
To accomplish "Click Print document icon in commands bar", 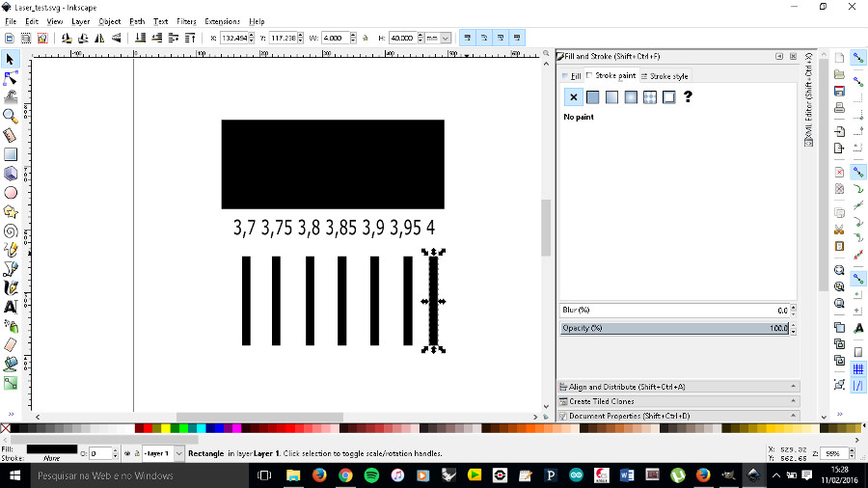I will coord(839,108).
